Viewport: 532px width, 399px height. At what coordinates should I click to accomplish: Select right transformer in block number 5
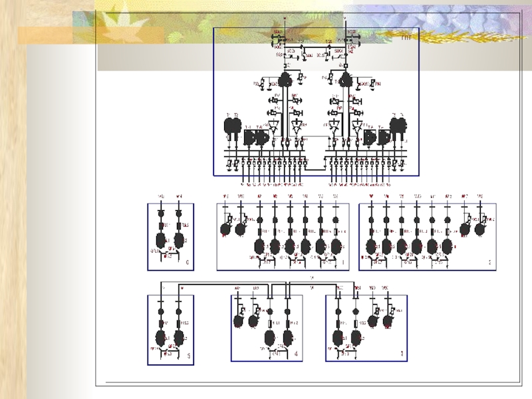point(178,336)
